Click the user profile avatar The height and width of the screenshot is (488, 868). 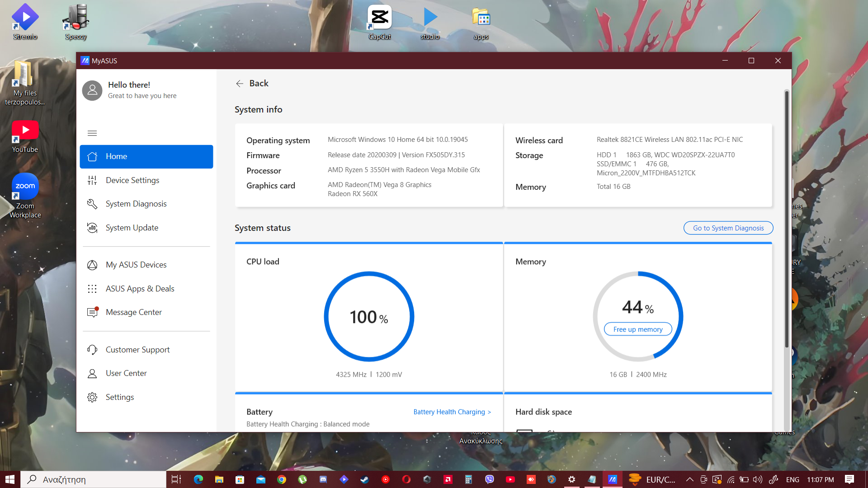(92, 90)
